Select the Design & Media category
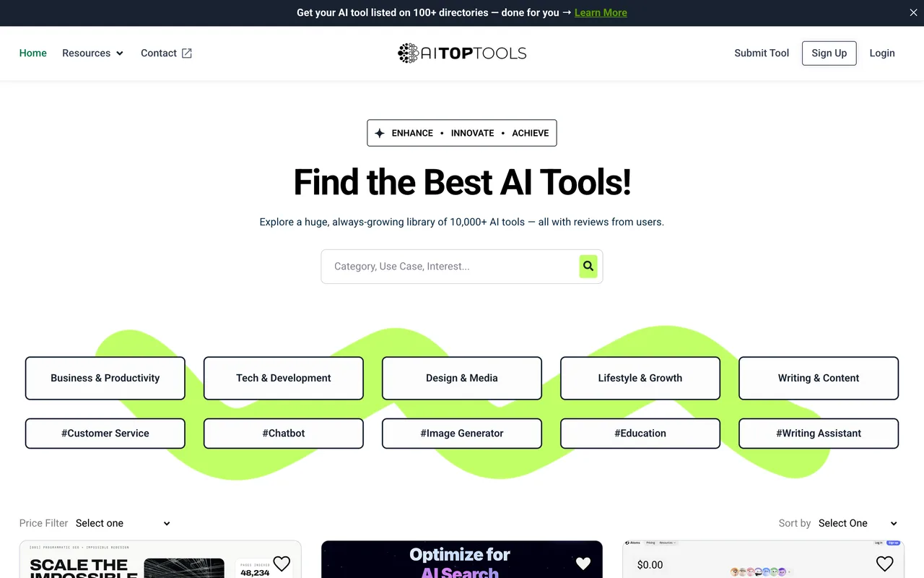924x578 pixels. click(x=462, y=378)
